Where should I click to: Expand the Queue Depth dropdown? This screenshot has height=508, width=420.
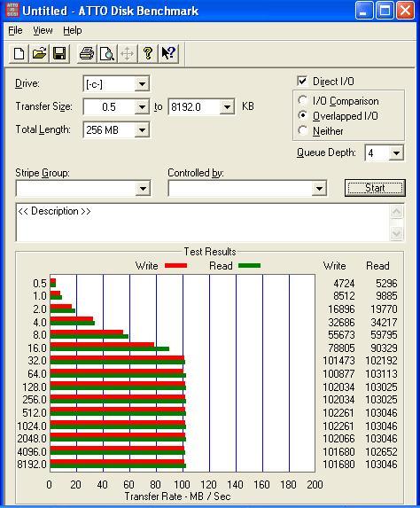pyautogui.click(x=396, y=152)
